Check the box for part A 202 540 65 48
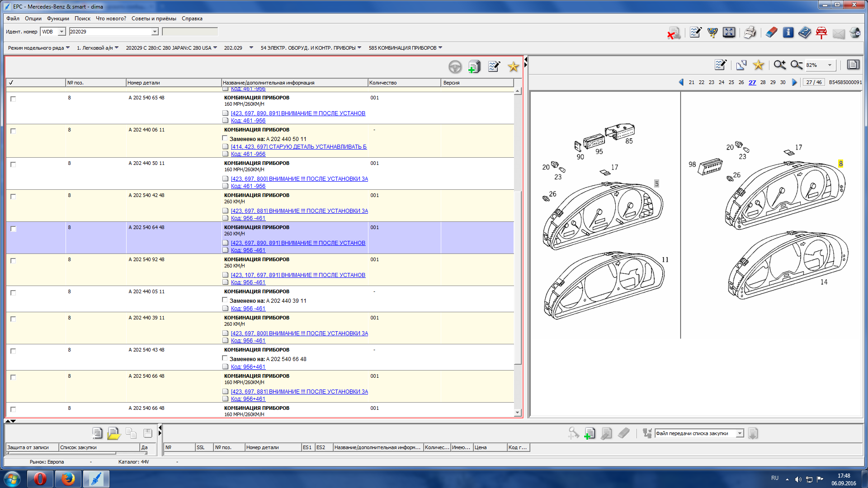868x488 pixels. point(13,99)
